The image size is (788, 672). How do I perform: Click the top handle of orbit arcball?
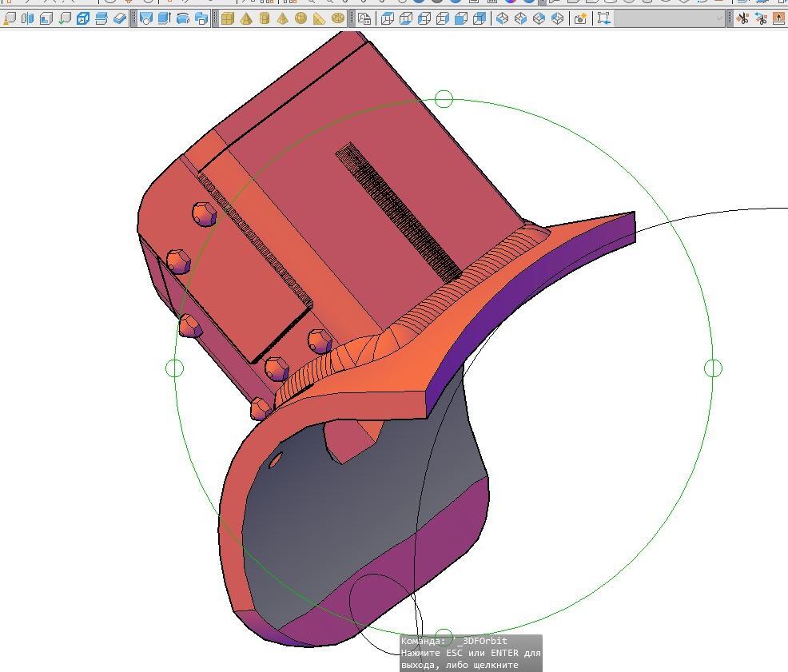(444, 99)
